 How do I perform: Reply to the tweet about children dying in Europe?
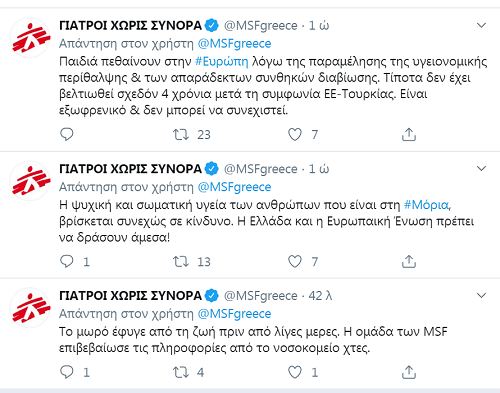click(66, 134)
